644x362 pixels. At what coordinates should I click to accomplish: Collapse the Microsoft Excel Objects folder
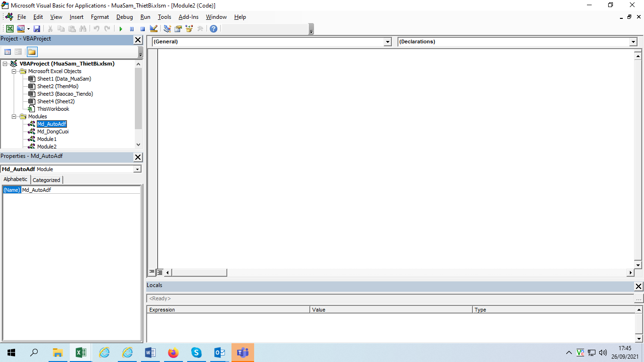(14, 71)
